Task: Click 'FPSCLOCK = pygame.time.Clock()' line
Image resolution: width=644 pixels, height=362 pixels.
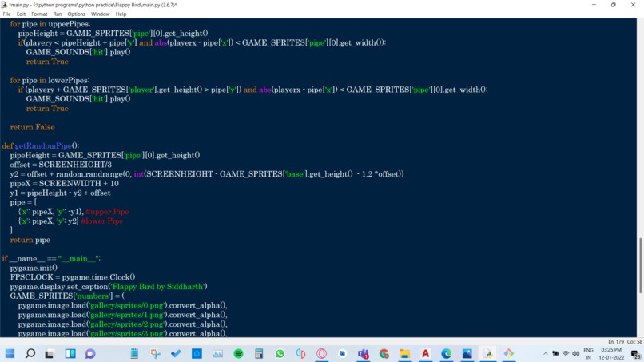Action: click(73, 277)
